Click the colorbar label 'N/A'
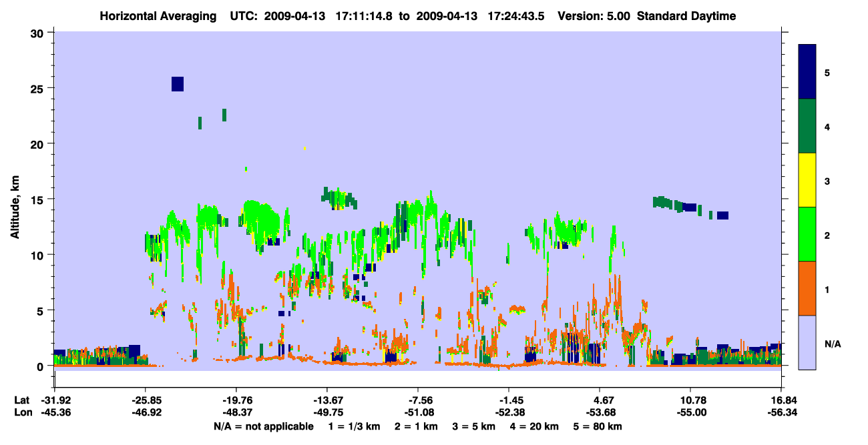 (832, 344)
